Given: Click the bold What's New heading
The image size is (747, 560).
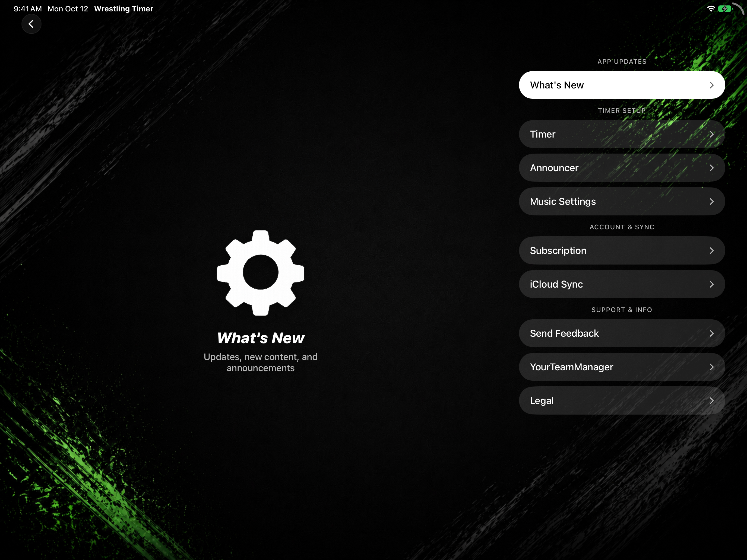Looking at the screenshot, I should point(261,338).
